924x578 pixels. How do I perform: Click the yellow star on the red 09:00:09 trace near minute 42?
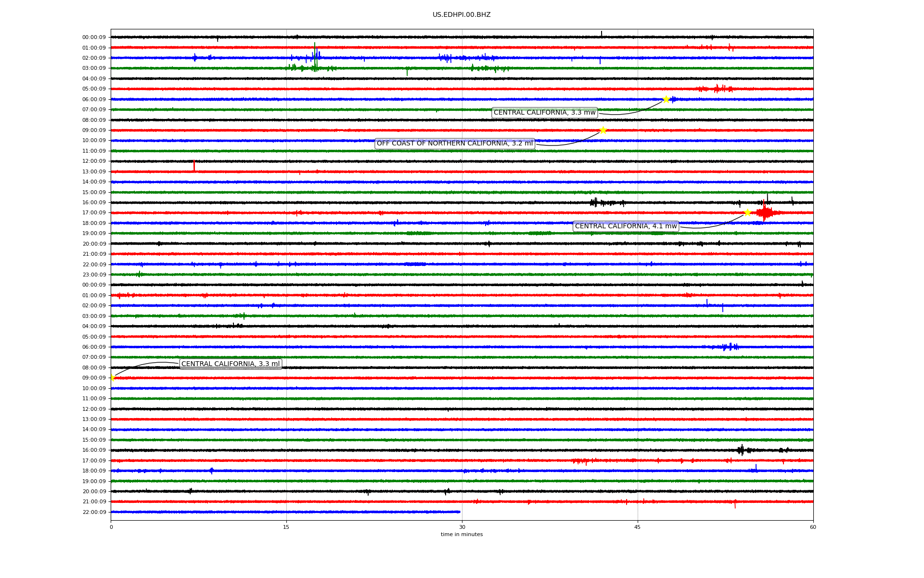click(x=603, y=130)
